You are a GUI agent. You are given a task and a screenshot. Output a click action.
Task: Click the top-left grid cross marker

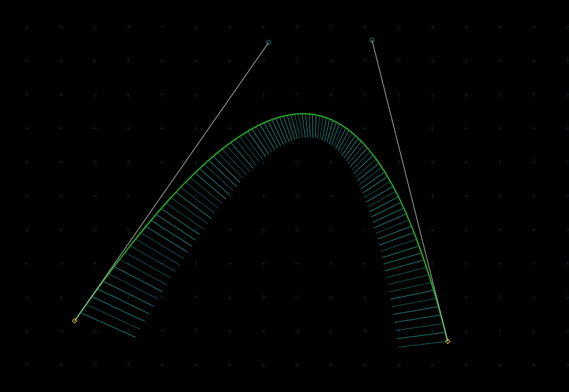coord(27,27)
